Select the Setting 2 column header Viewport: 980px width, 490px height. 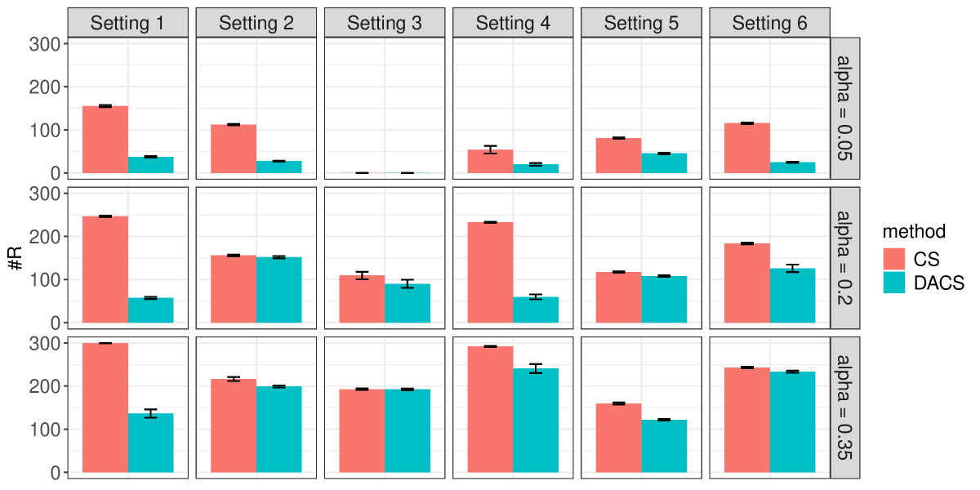click(x=256, y=23)
